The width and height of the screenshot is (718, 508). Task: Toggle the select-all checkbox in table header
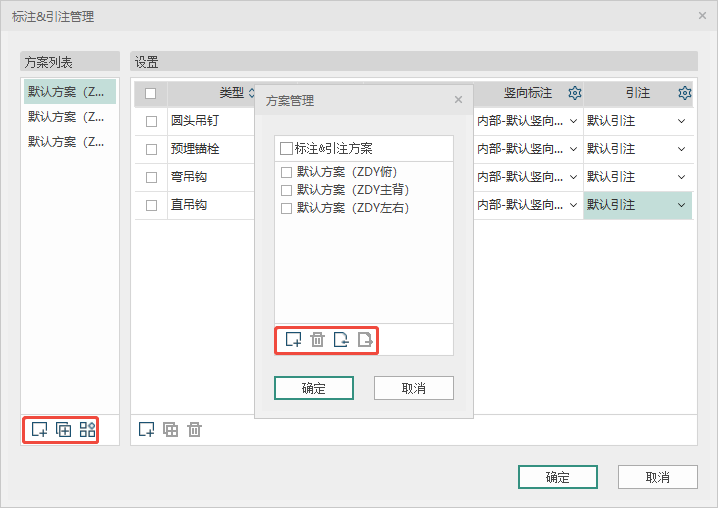(150, 93)
